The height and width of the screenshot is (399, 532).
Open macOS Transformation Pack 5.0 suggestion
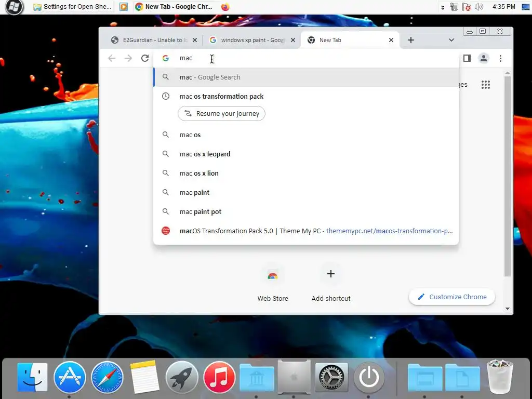pyautogui.click(x=306, y=231)
